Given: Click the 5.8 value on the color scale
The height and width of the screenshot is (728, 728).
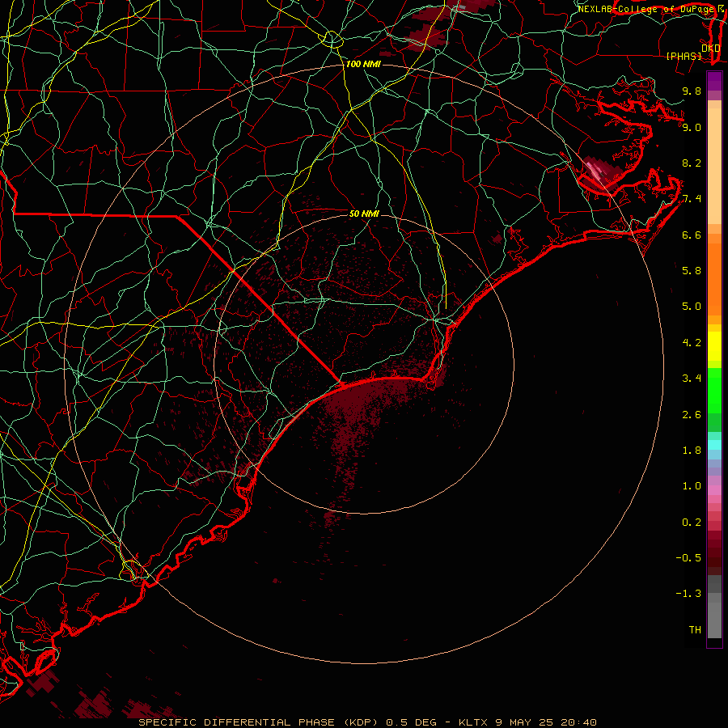Looking at the screenshot, I should pos(692,271).
